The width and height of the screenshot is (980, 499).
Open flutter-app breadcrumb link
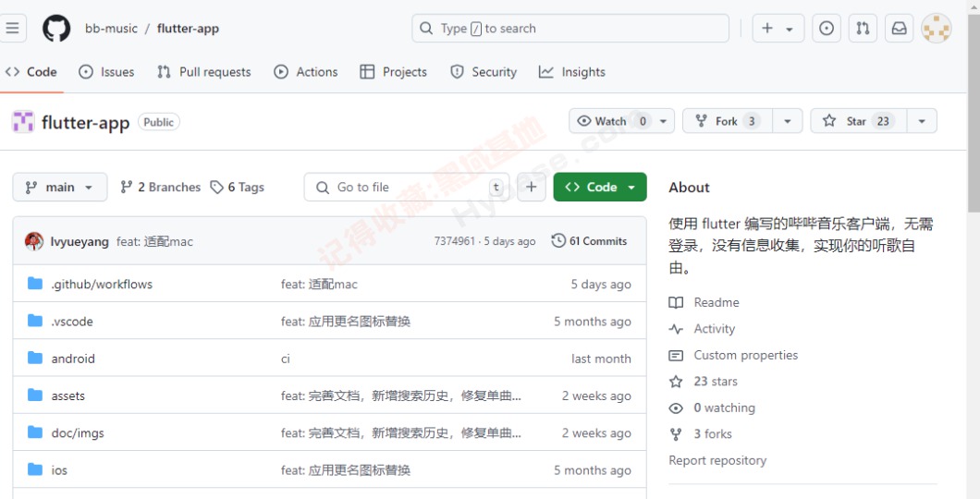coord(188,28)
